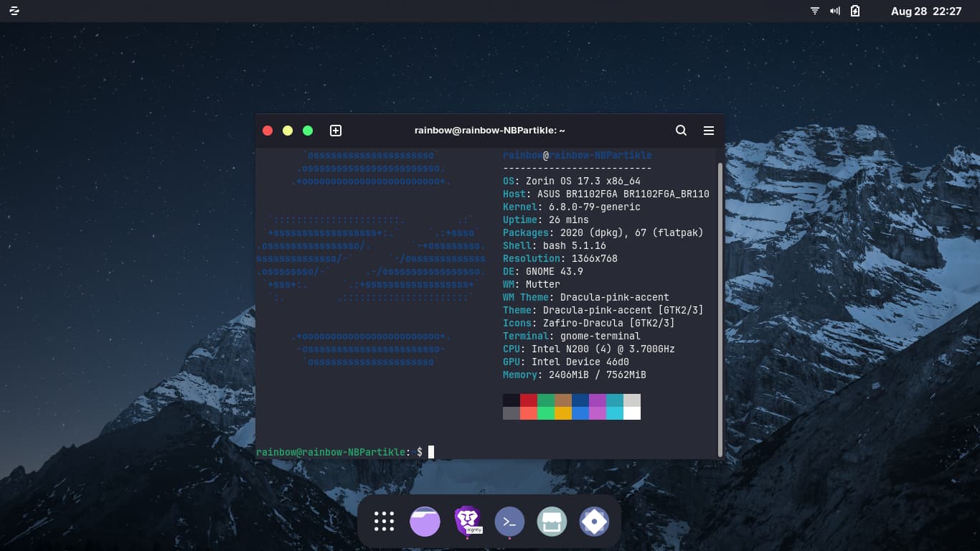The width and height of the screenshot is (980, 551).
Task: Open the Zorin menu in top bar
Action: 14,11
